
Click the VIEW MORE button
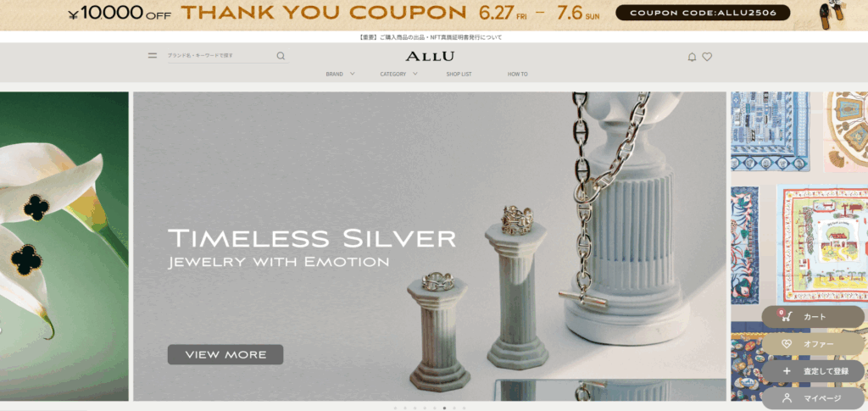tap(225, 354)
